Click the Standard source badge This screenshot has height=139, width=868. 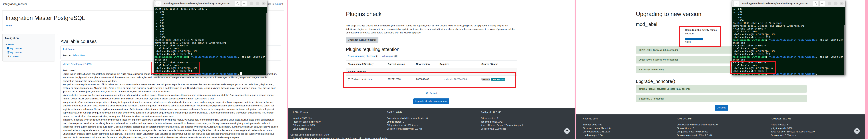(x=486, y=79)
